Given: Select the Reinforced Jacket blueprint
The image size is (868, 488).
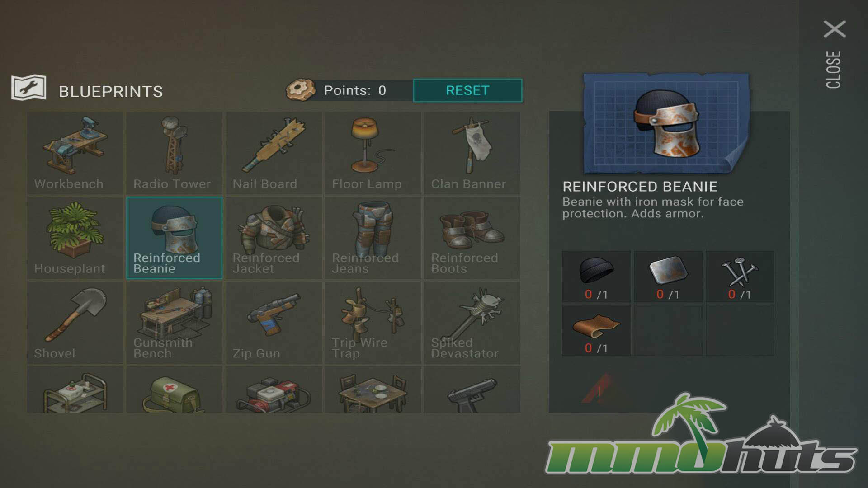Looking at the screenshot, I should tap(274, 238).
